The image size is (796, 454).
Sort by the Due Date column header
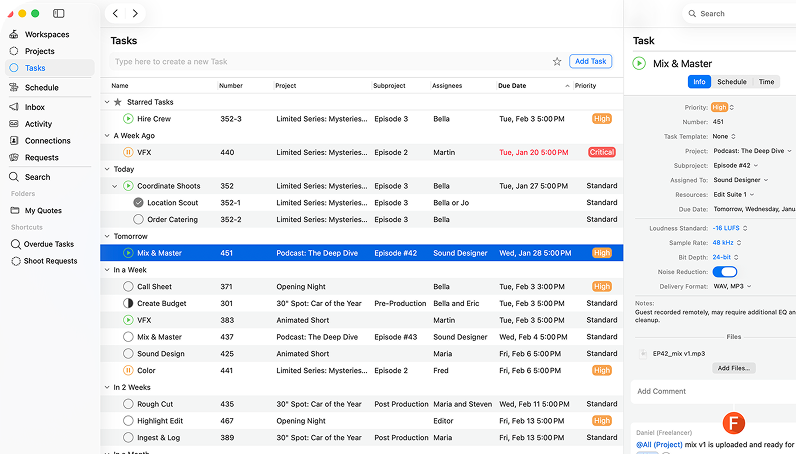533,86
